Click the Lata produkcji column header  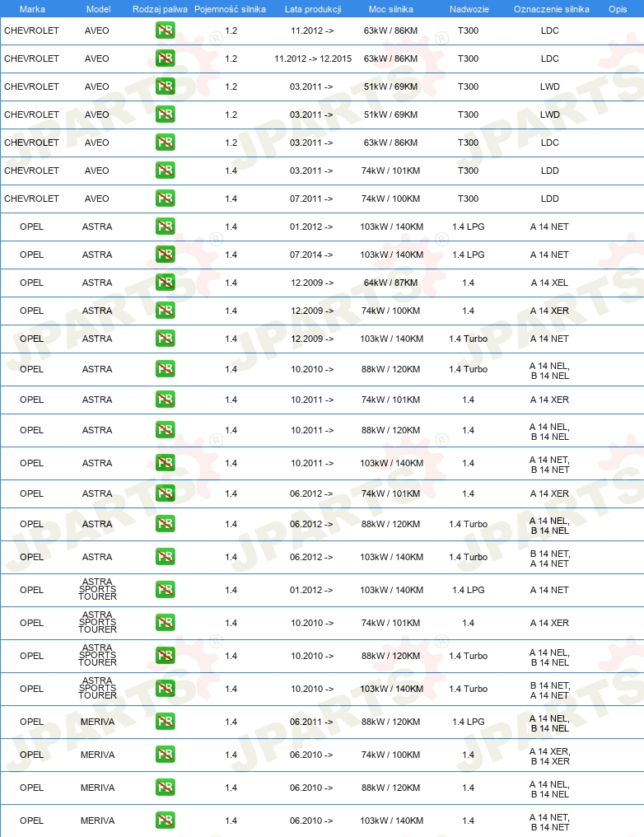(313, 9)
